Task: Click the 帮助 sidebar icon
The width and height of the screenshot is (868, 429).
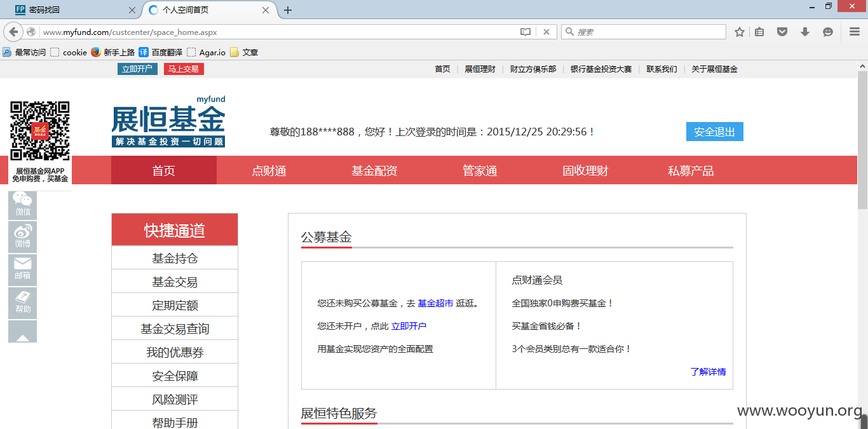Action: pyautogui.click(x=22, y=303)
